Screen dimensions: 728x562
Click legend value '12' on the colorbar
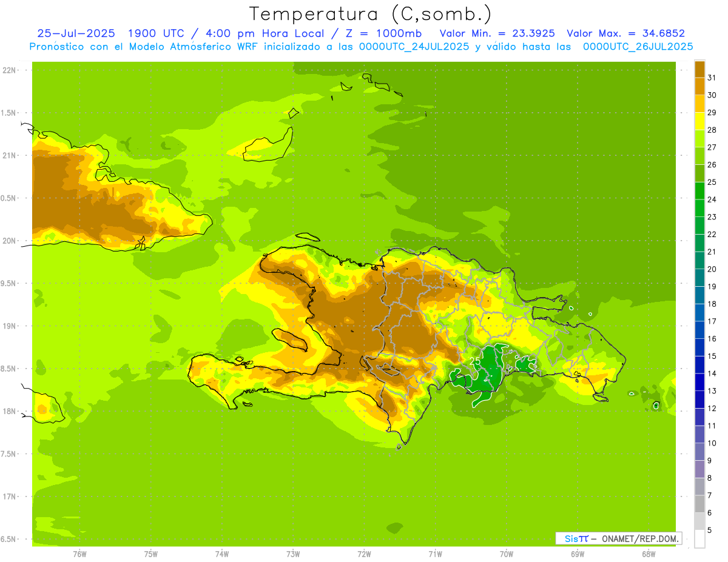[x=712, y=409]
